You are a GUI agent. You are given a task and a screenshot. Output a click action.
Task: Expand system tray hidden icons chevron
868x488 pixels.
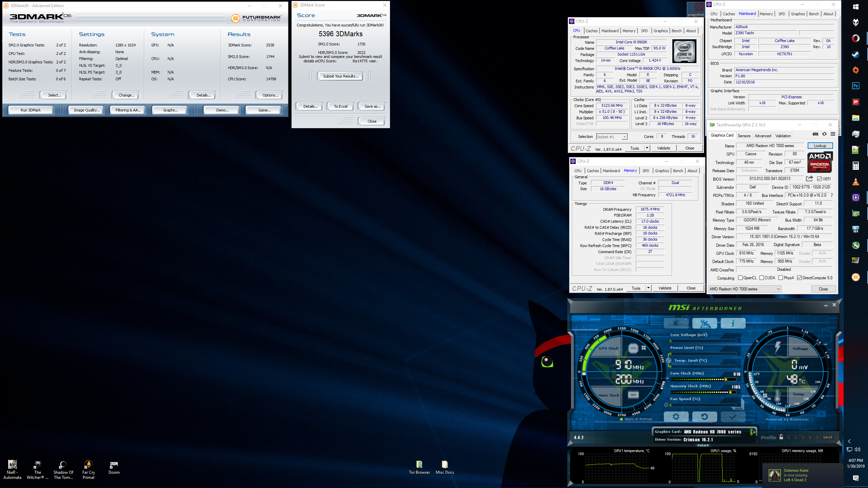pyautogui.click(x=849, y=441)
